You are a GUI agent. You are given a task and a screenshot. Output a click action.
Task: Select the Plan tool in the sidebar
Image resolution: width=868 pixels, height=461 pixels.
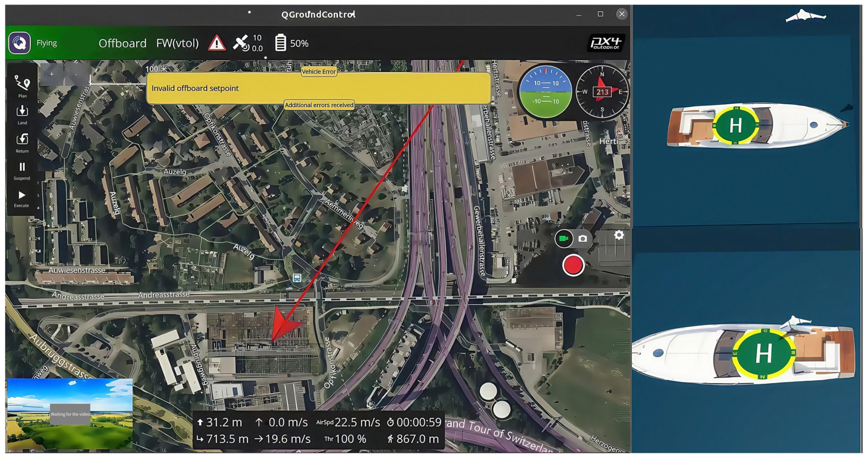pyautogui.click(x=22, y=86)
